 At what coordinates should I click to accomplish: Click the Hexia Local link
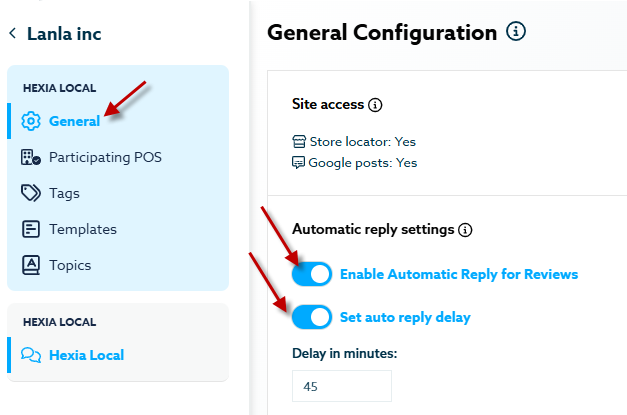pyautogui.click(x=86, y=355)
